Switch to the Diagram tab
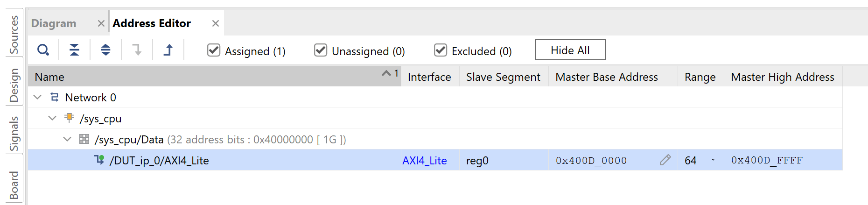The width and height of the screenshot is (868, 205). [x=54, y=23]
